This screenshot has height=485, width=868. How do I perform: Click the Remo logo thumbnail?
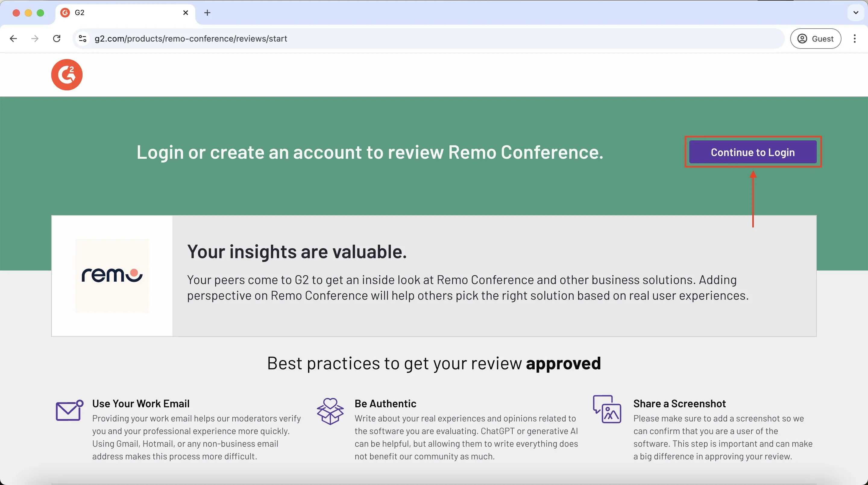pyautogui.click(x=112, y=276)
